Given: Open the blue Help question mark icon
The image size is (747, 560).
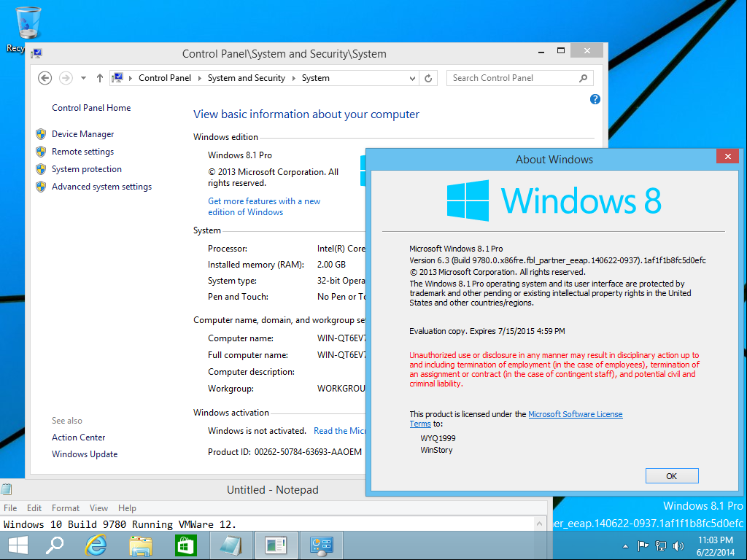Looking at the screenshot, I should coord(595,99).
